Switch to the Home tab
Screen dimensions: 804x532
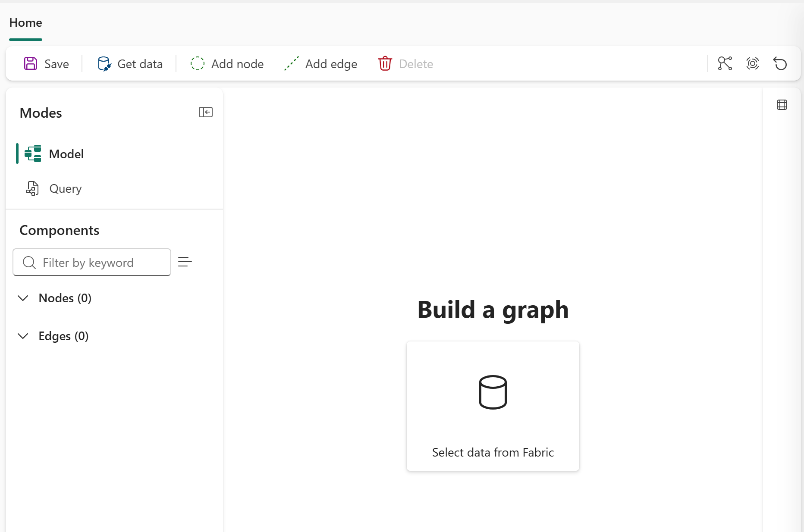click(x=26, y=23)
